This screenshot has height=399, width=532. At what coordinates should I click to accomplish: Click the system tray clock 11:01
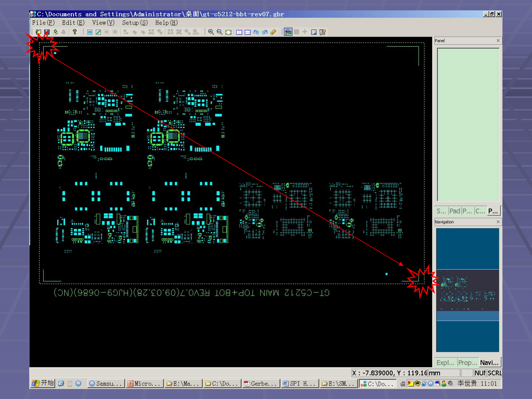[x=489, y=383]
